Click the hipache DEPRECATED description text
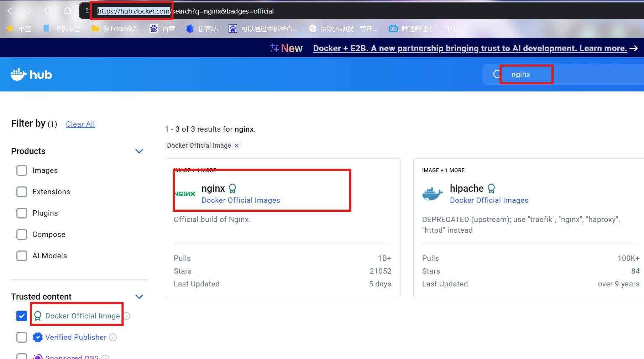The image size is (644, 359). [521, 225]
